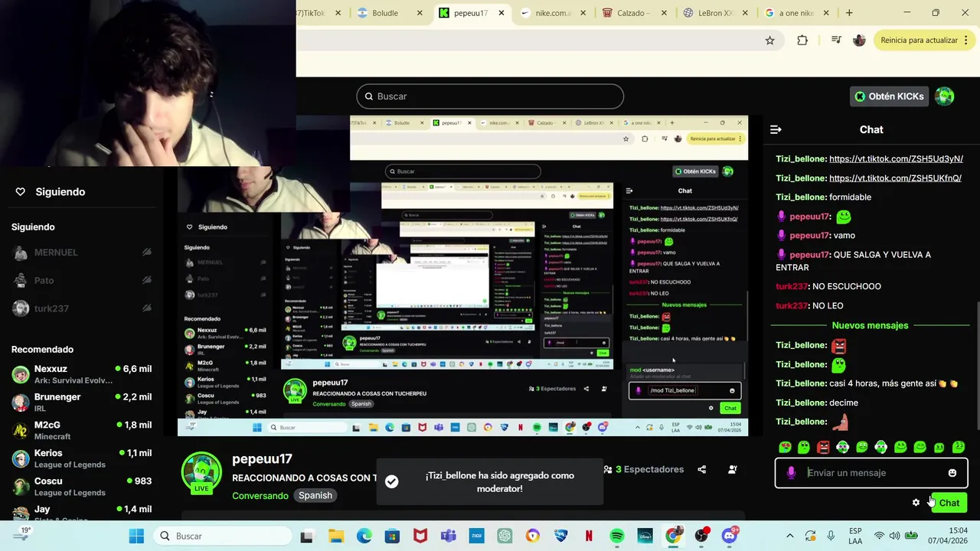Screen dimensions: 980x551
Task: Collapse the chat panel icon
Action: (776, 130)
